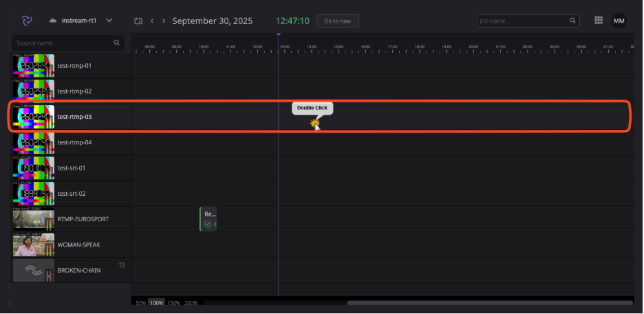Click the source name search magnifier icon
The height and width of the screenshot is (314, 644).
point(117,43)
